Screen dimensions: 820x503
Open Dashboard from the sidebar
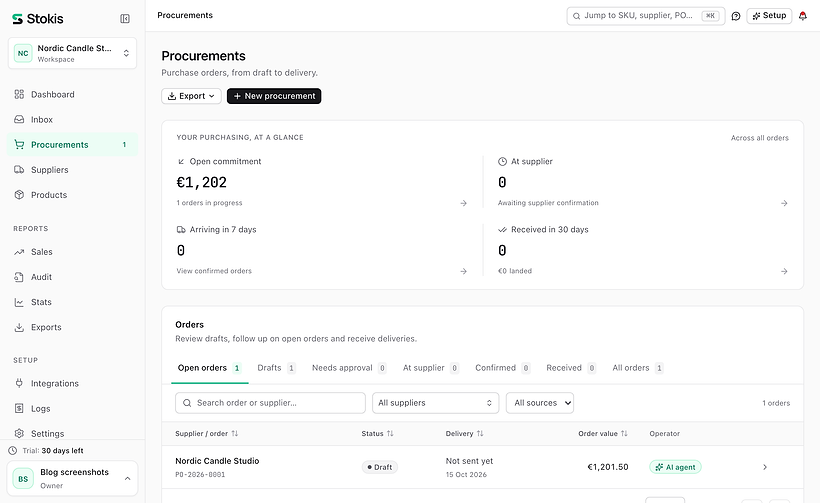72,95
